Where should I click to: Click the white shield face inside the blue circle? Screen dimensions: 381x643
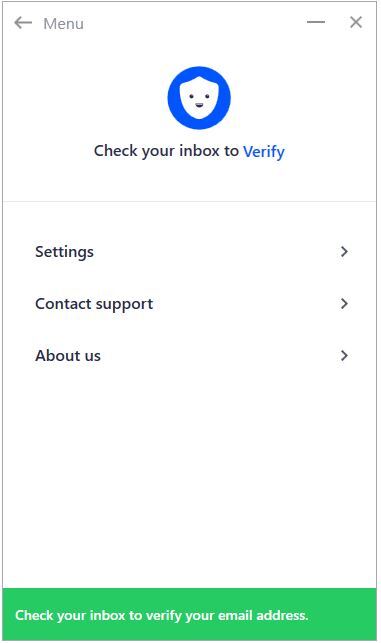tap(199, 98)
